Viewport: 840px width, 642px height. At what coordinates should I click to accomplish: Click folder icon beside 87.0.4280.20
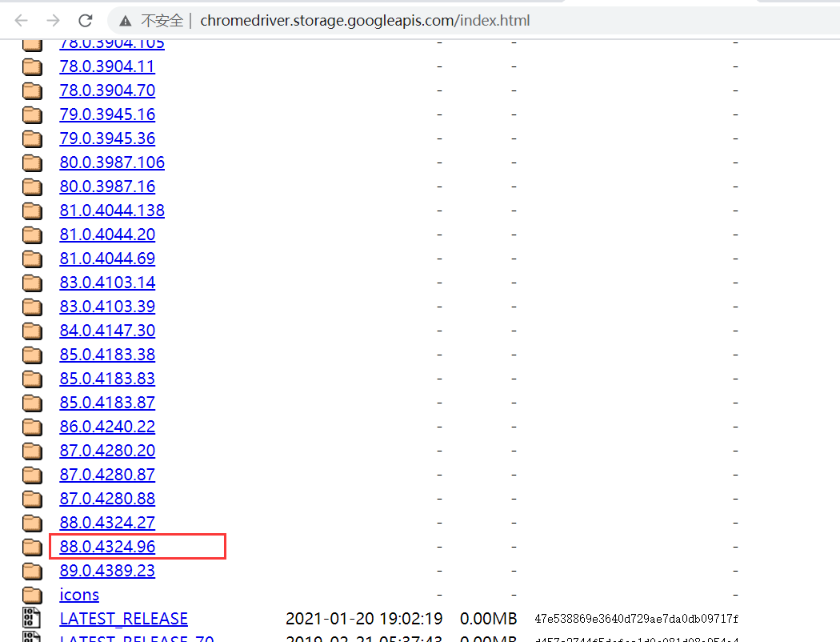(32, 451)
